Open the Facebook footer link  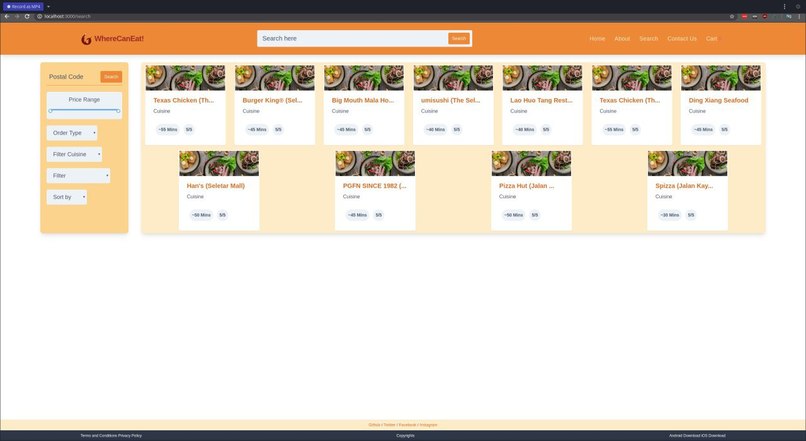[408, 425]
